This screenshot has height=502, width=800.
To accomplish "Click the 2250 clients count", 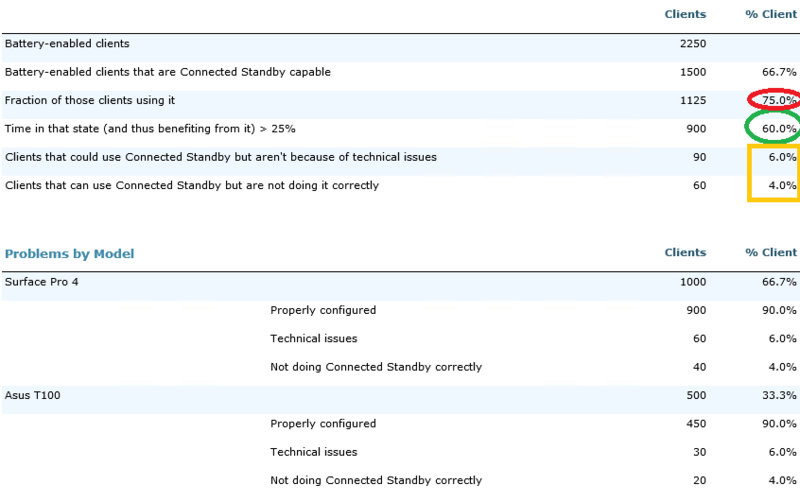I will click(x=691, y=44).
